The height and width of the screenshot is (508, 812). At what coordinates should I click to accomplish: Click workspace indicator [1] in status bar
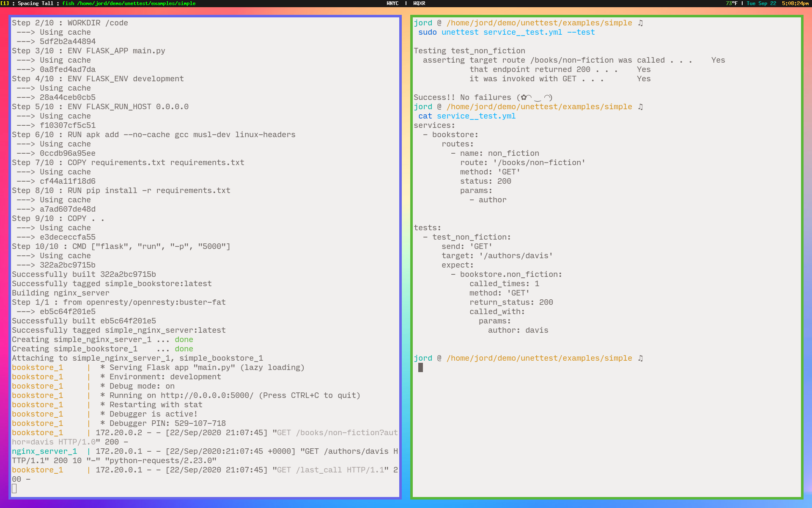coord(5,3)
